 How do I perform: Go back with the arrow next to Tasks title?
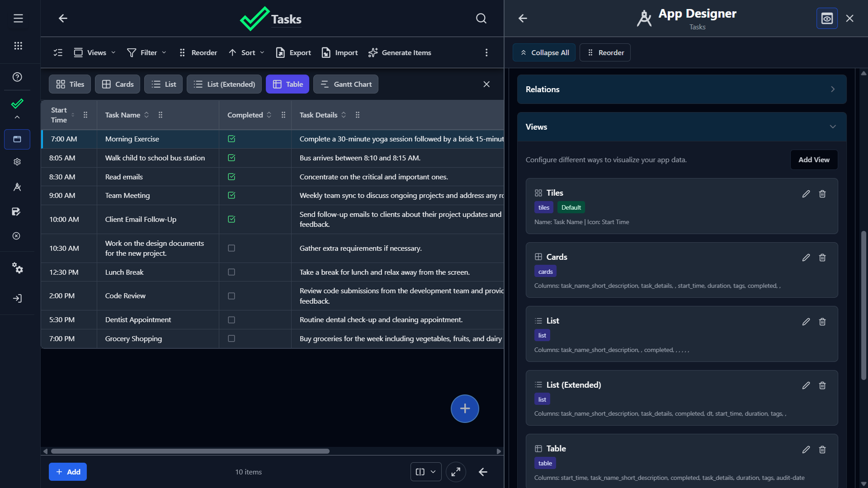tap(63, 19)
